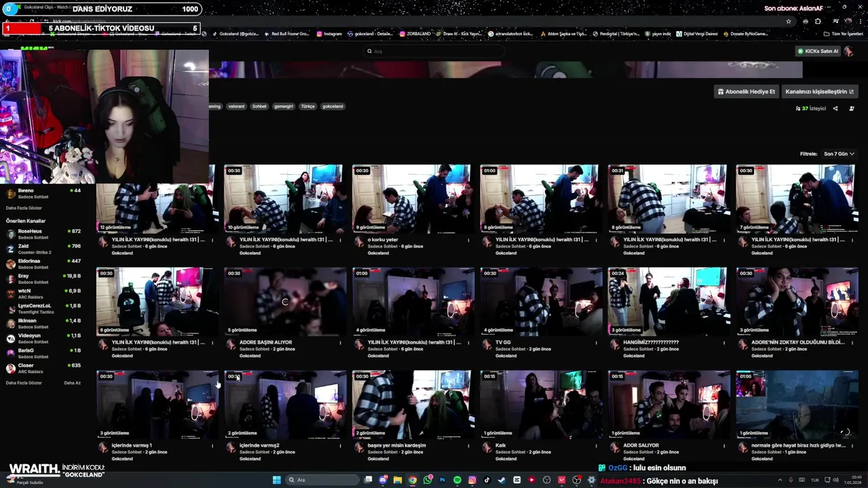Open the wtcN channel avatar in sidebar
Viewport: 868px width, 488px height.
pos(10,293)
